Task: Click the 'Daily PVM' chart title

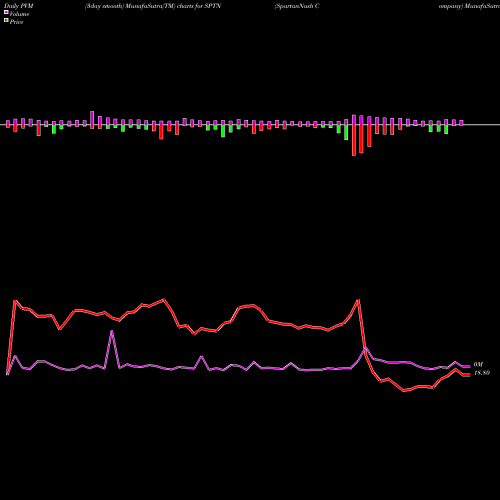Action: coord(19,6)
